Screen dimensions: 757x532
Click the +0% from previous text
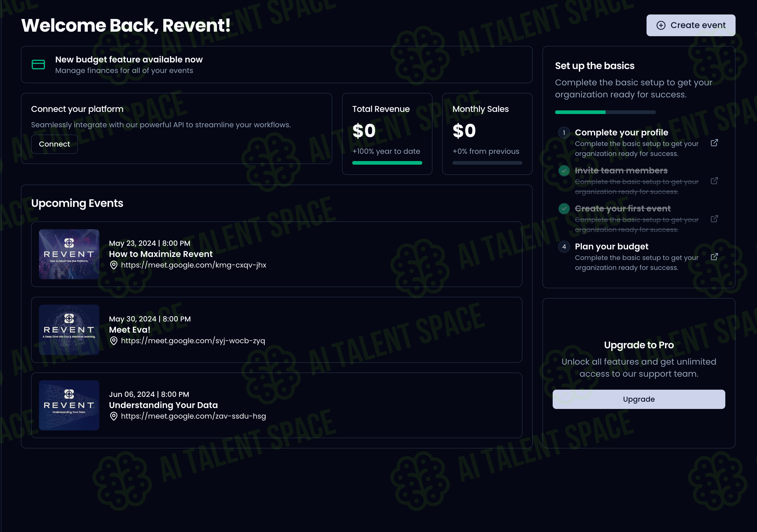[486, 151]
